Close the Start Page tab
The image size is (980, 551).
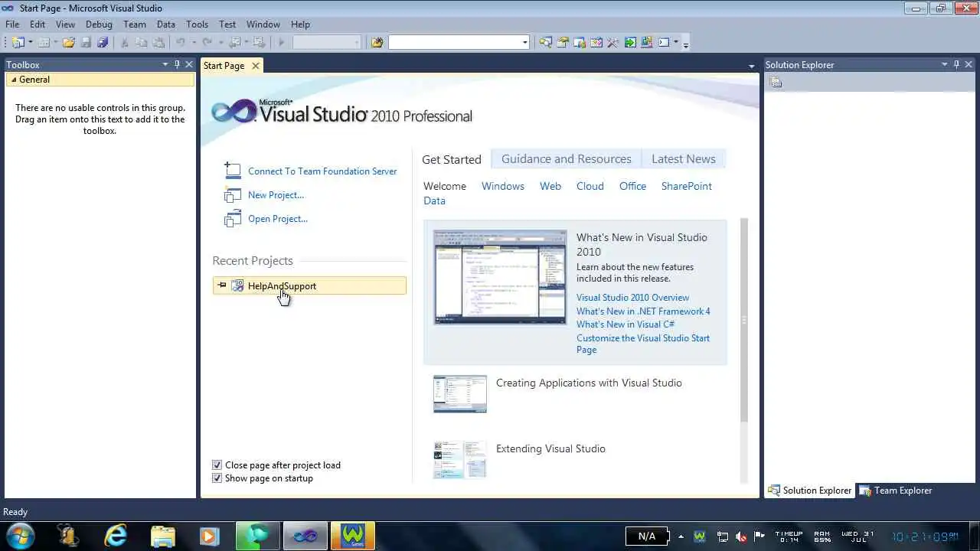256,66
